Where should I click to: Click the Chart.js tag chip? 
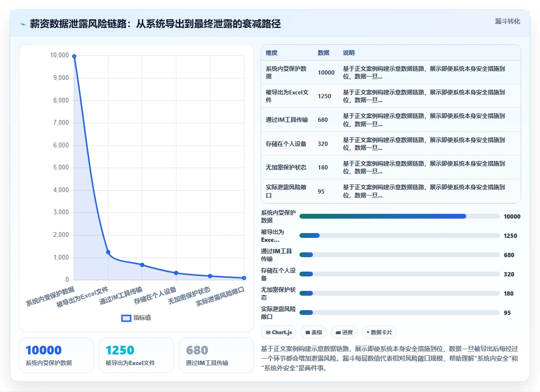click(279, 332)
